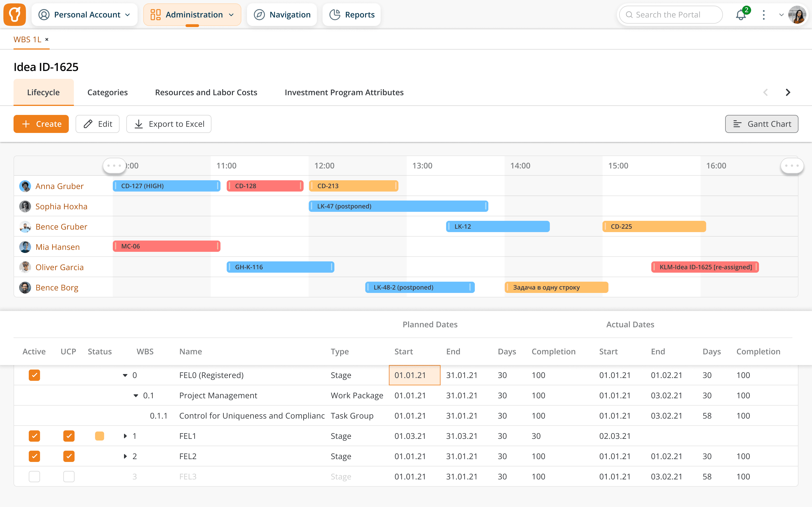This screenshot has width=812, height=507.
Task: Uncheck Active checkbox for FEL0 (Registered)
Action: click(34, 375)
